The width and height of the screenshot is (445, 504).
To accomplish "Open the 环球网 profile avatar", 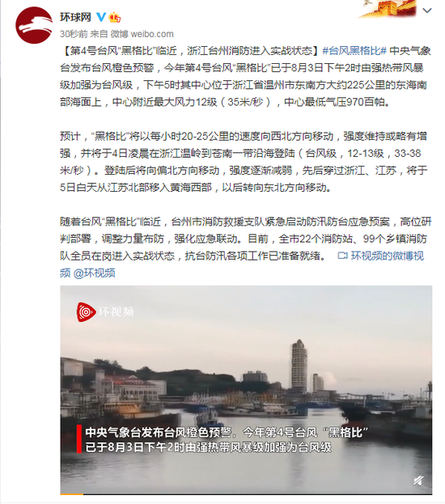I will pos(34,25).
